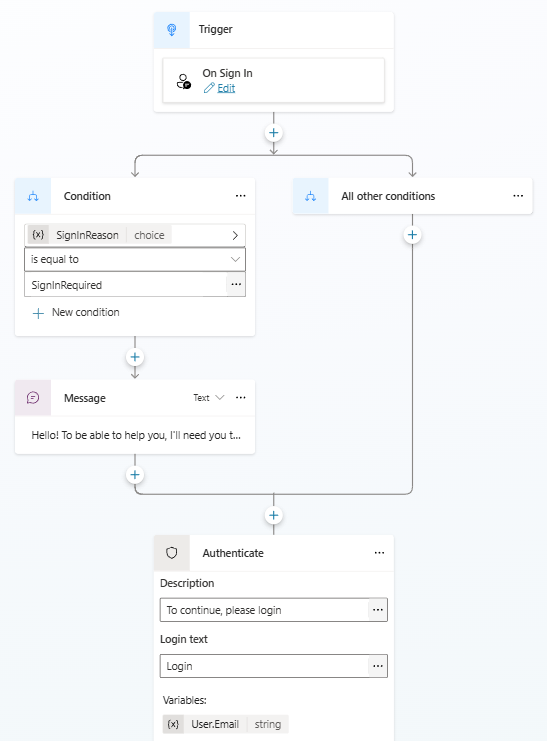Viewport: 547px width, 741px height.
Task: Click the On Sign In user icon
Action: (x=183, y=81)
